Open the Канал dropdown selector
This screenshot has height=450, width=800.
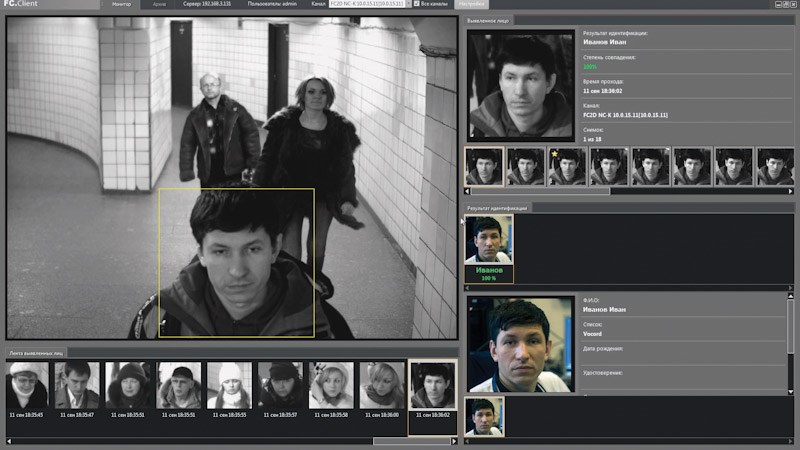pos(369,4)
